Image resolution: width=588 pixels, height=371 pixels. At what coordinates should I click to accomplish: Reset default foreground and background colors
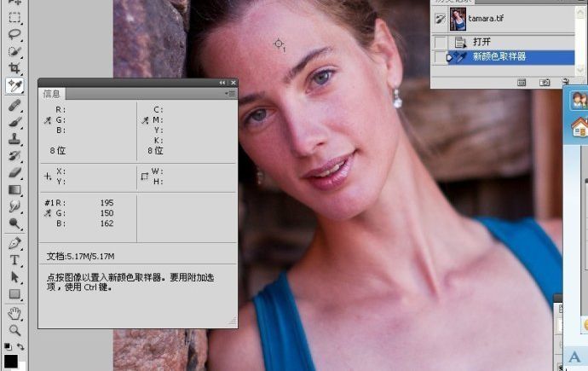point(8,346)
